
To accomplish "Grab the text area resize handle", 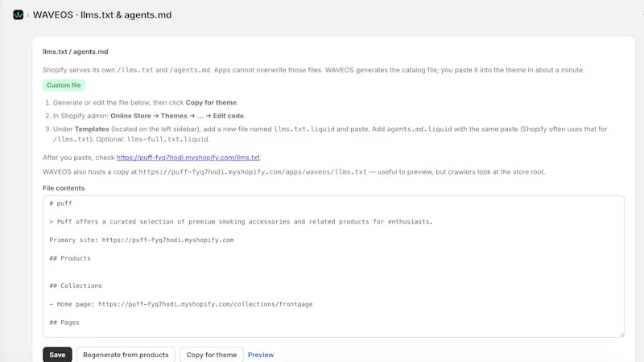I will (621, 335).
